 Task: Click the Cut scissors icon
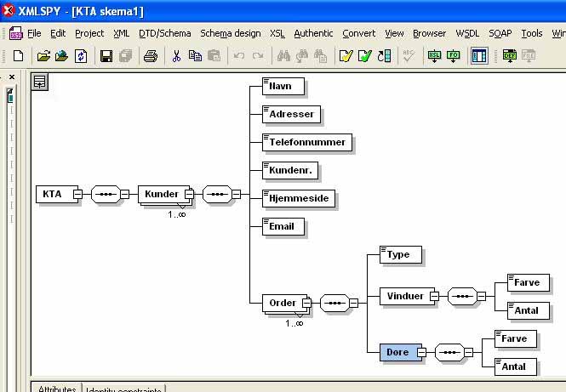point(176,56)
